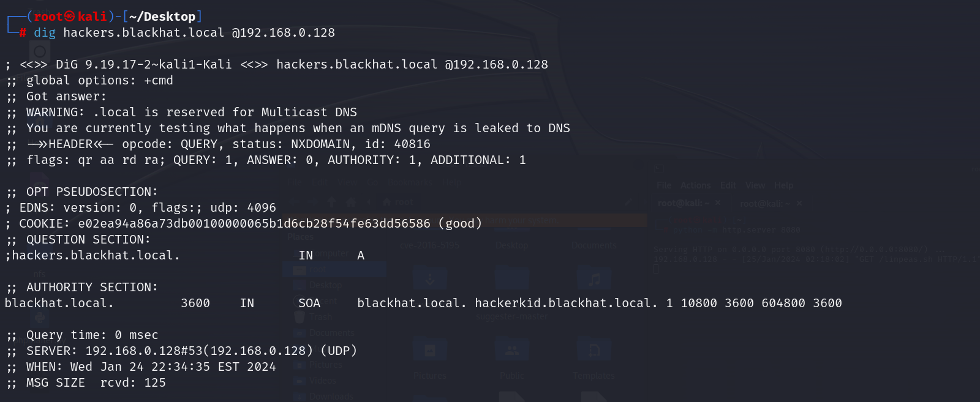Select Computer in the Places sidebar
The image size is (980, 402).
(331, 253)
